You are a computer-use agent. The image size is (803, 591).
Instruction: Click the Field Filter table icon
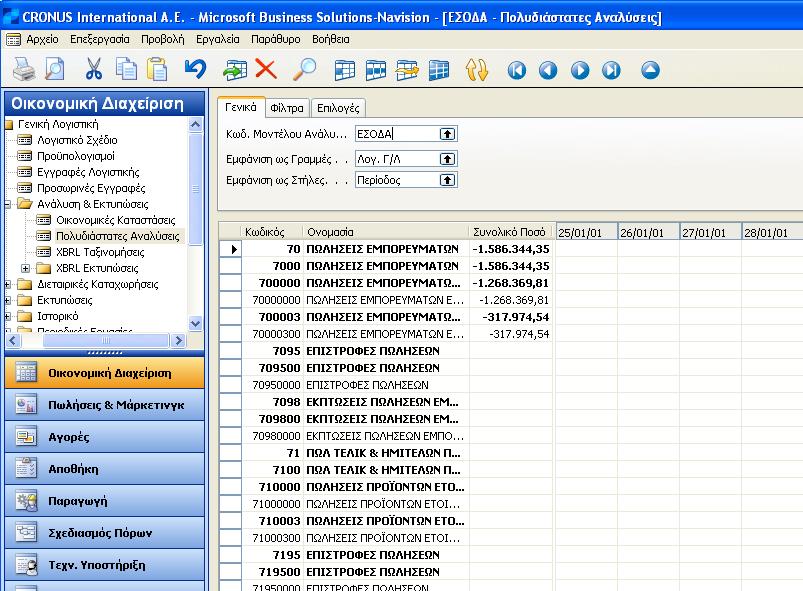344,70
